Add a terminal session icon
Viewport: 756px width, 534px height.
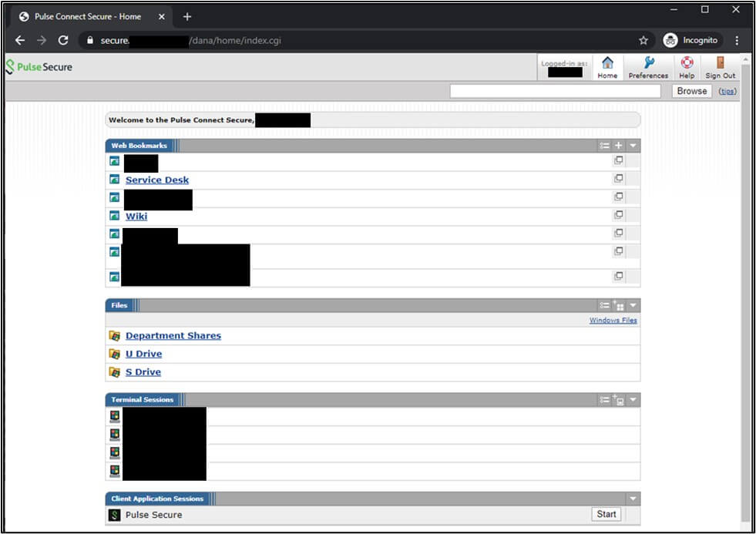(x=619, y=399)
